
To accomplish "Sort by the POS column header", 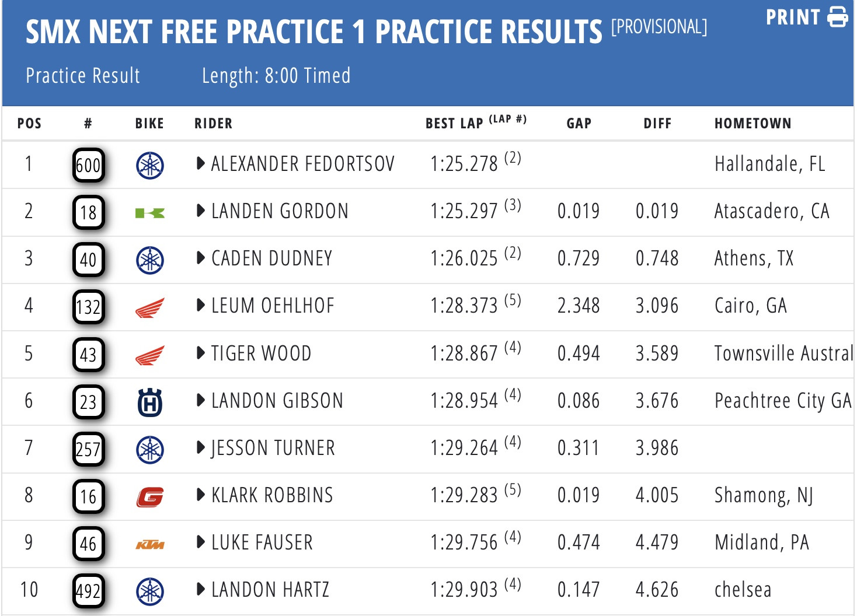I will tap(29, 124).
